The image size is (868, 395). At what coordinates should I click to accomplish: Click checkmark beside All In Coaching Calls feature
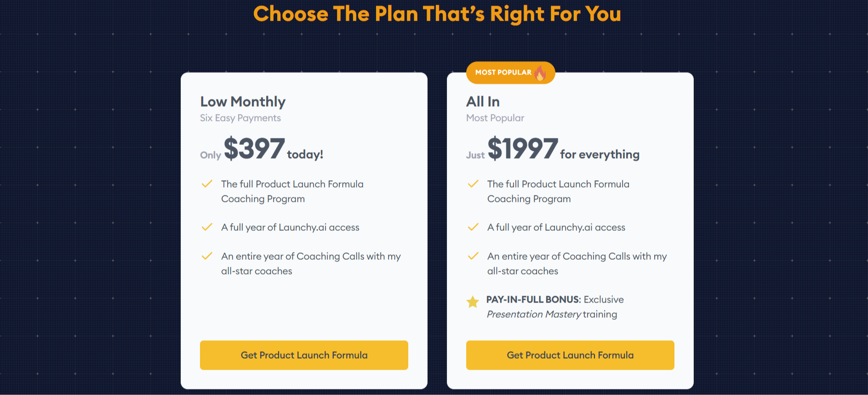473,256
